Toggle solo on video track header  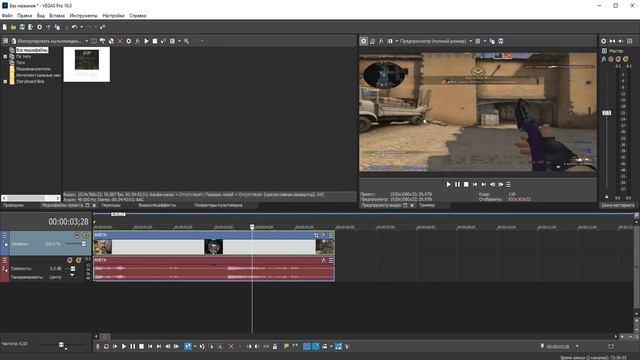click(x=86, y=236)
